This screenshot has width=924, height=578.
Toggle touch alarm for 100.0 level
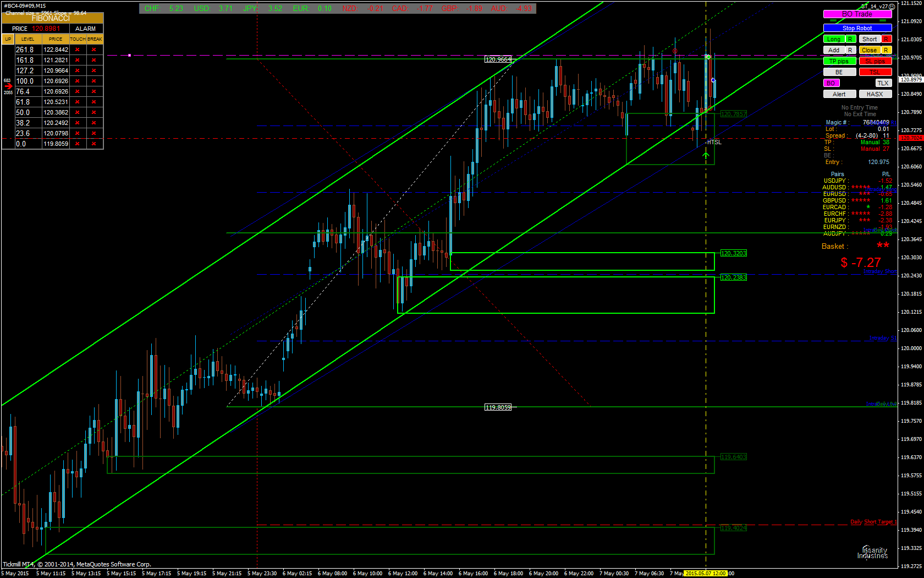coord(78,81)
